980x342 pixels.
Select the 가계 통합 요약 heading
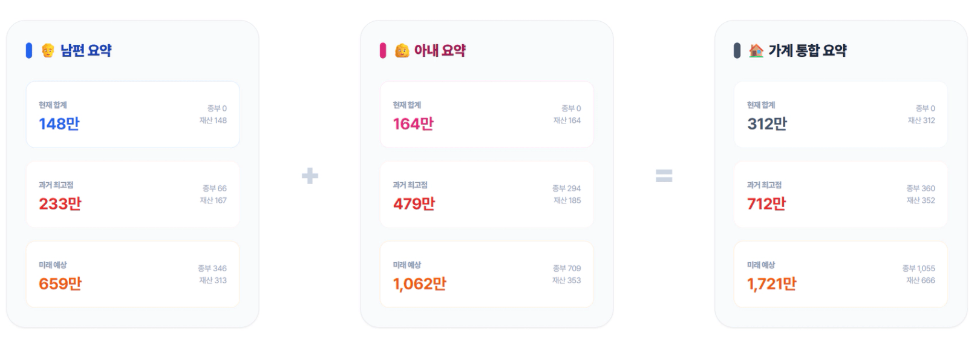point(807,50)
